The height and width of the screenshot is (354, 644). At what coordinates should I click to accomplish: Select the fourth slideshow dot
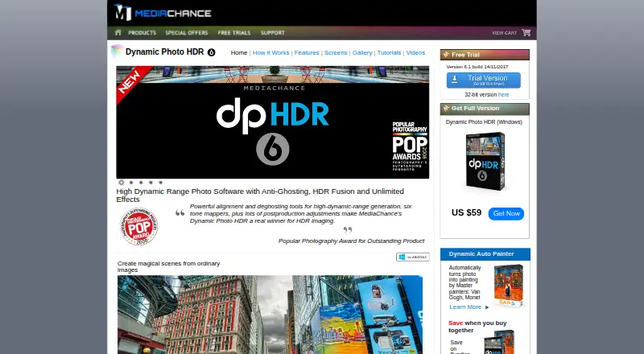[151, 183]
